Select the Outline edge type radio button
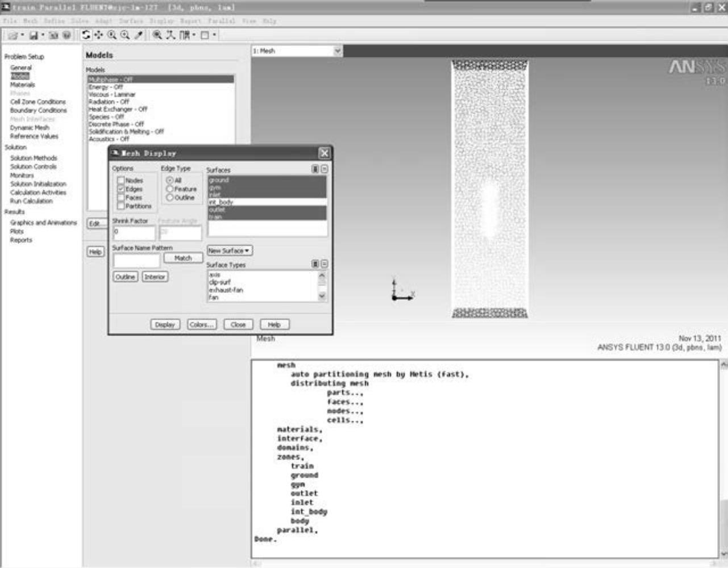Screen dimensions: 728x568 tap(169, 197)
